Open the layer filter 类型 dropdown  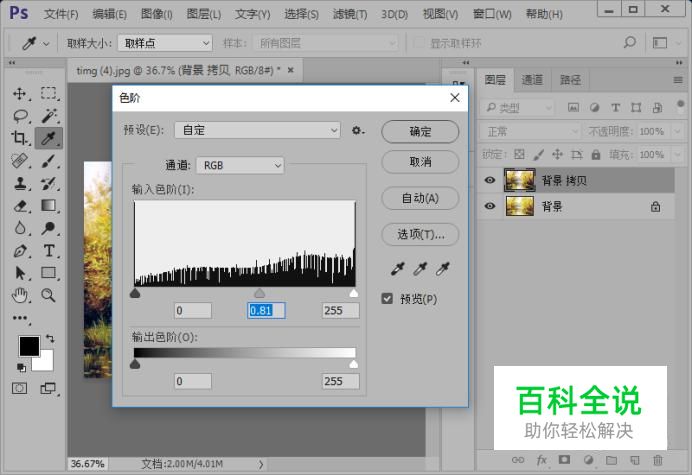click(x=517, y=108)
